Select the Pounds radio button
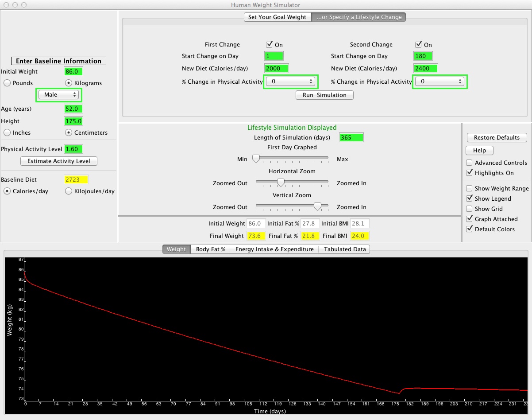 [8, 83]
